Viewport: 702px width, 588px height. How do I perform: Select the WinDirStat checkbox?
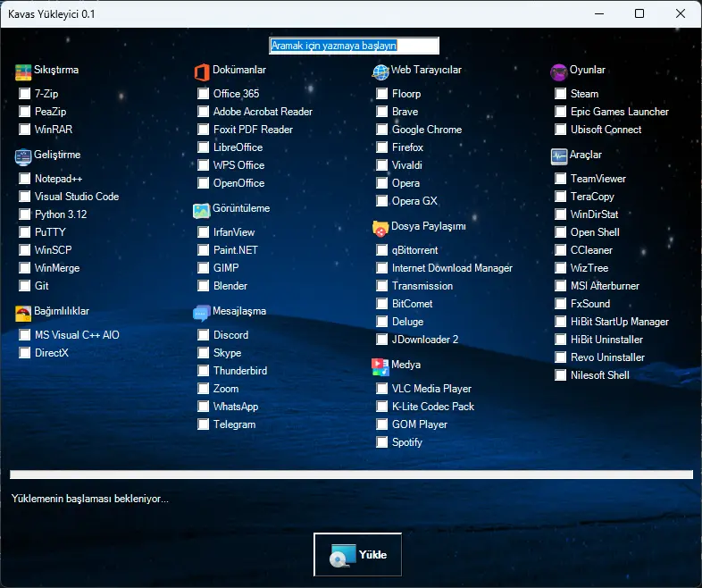561,214
